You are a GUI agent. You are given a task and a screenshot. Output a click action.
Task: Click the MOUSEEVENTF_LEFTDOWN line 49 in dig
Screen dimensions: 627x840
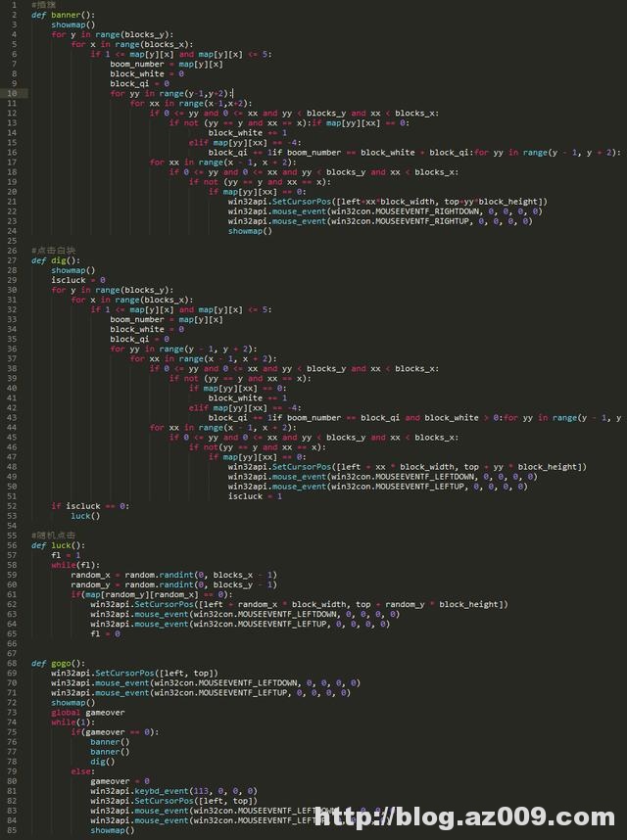point(383,476)
